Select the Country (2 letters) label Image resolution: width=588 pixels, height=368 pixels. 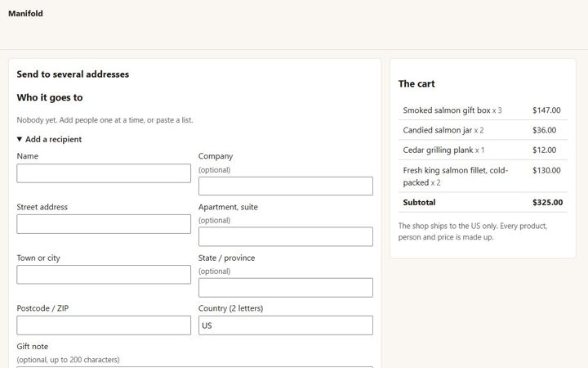(230, 308)
